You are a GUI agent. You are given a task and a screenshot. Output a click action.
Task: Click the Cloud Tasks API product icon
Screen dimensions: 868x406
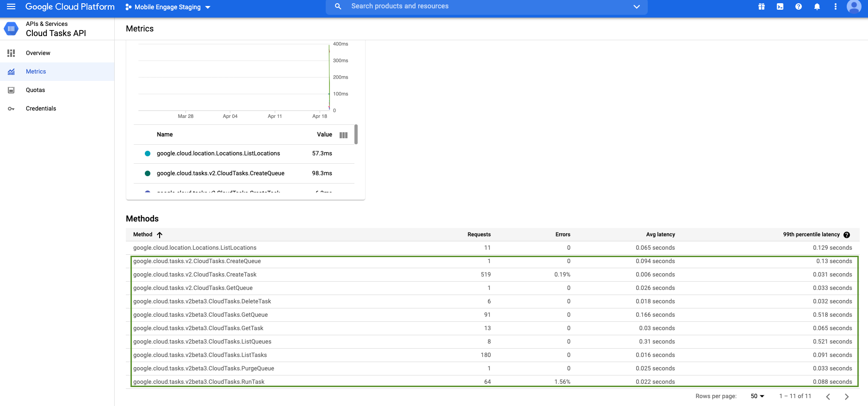11,29
